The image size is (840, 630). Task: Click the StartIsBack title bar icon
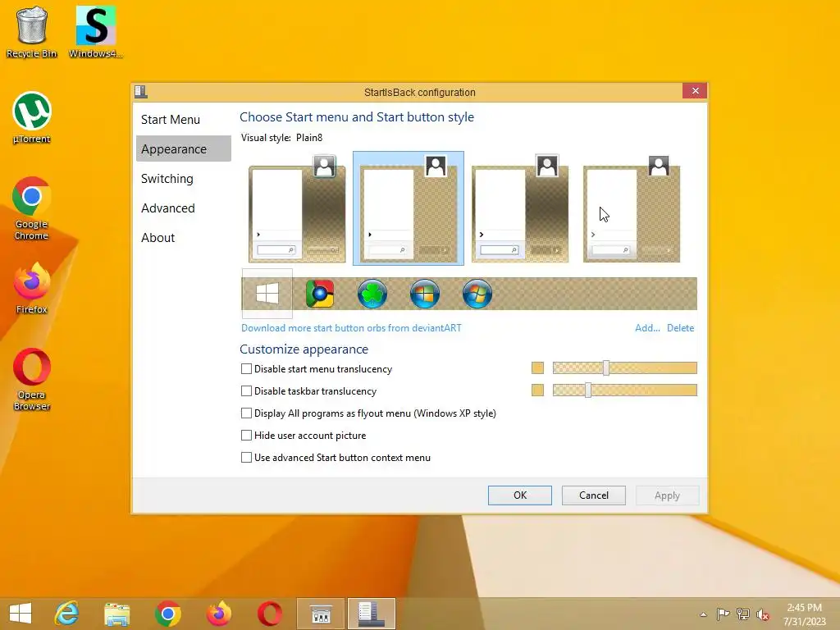(x=141, y=92)
